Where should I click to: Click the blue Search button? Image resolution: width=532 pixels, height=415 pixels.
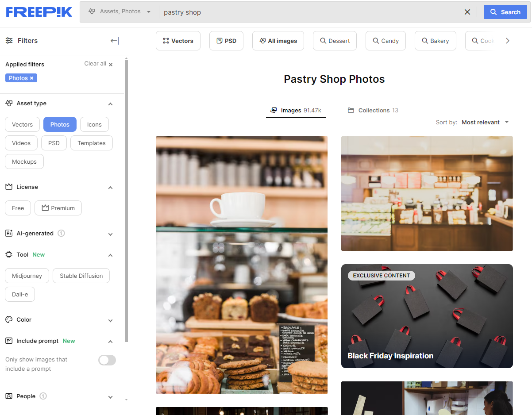(505, 12)
